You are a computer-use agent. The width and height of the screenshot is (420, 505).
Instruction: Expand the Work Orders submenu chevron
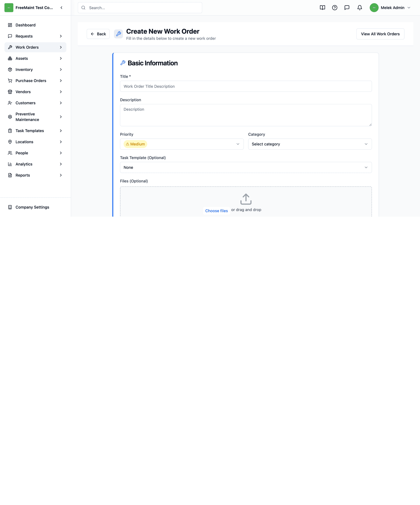(x=61, y=47)
